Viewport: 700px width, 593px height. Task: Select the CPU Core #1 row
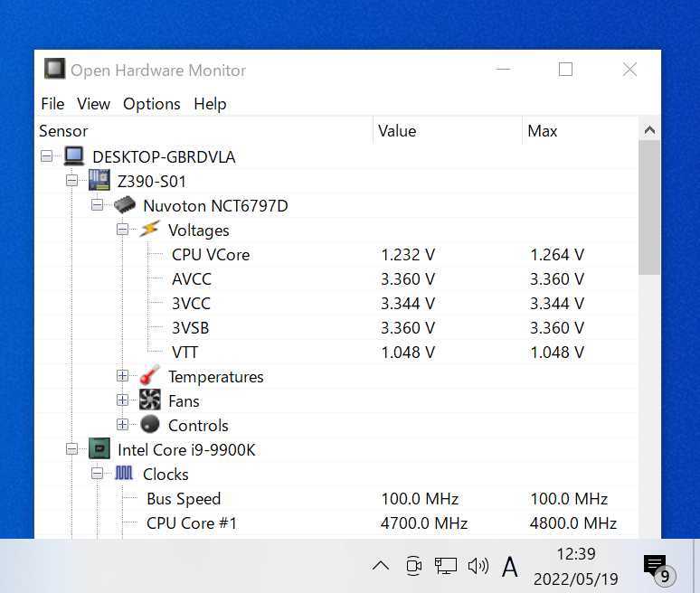[x=336, y=523]
